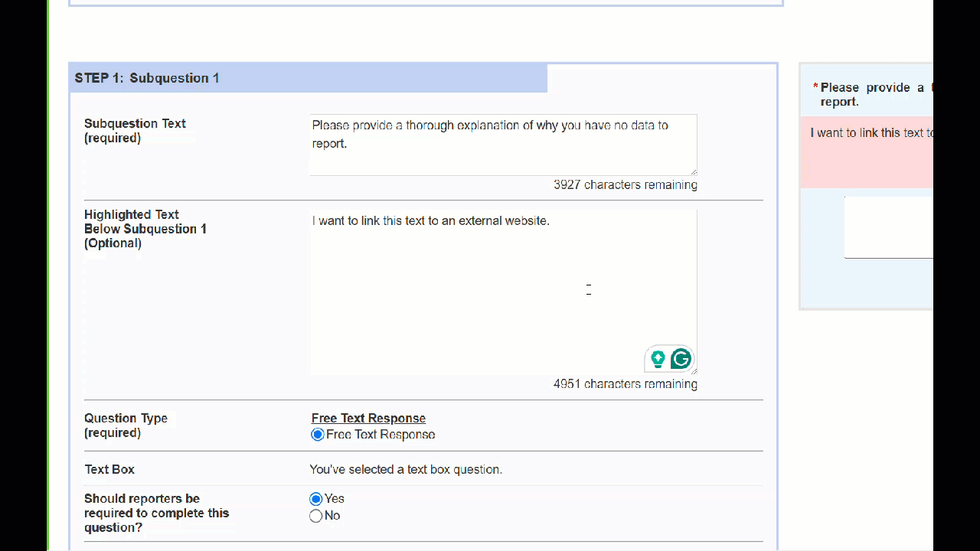Viewport: 980px width, 551px height.
Task: Click the STEP 1: Subquestion 1 header
Action: click(147, 78)
